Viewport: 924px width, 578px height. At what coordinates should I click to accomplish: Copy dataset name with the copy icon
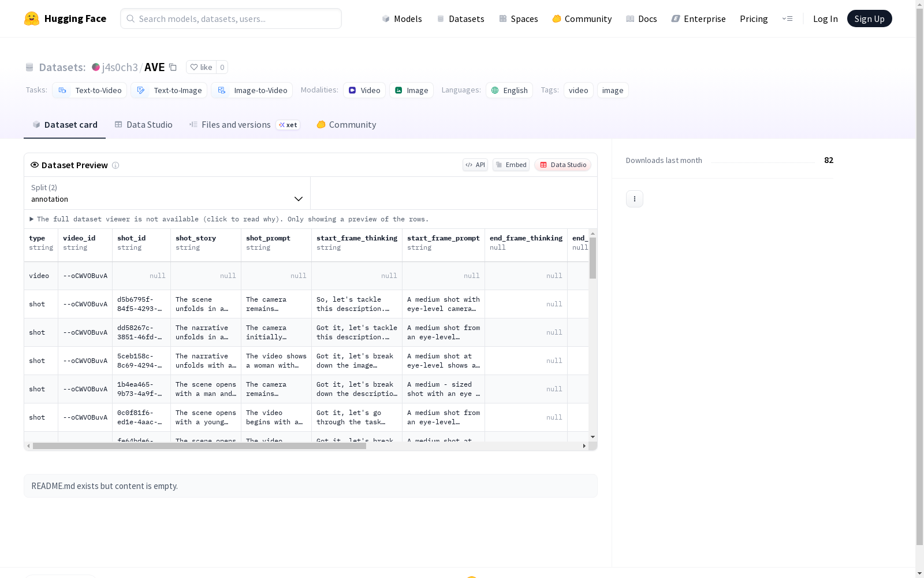pos(173,67)
